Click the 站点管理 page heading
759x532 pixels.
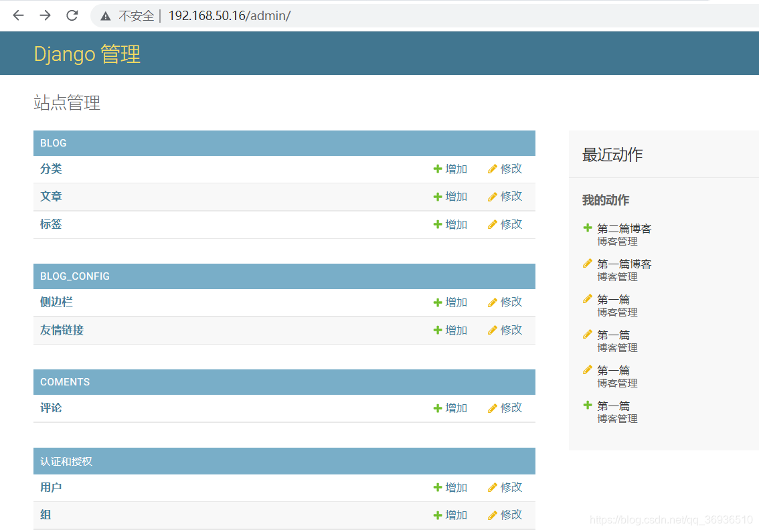click(68, 102)
